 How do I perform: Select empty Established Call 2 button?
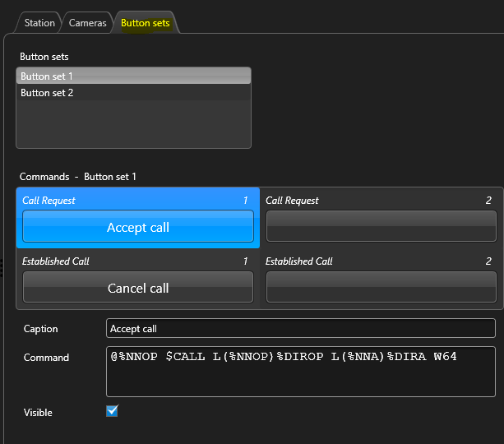point(381,287)
